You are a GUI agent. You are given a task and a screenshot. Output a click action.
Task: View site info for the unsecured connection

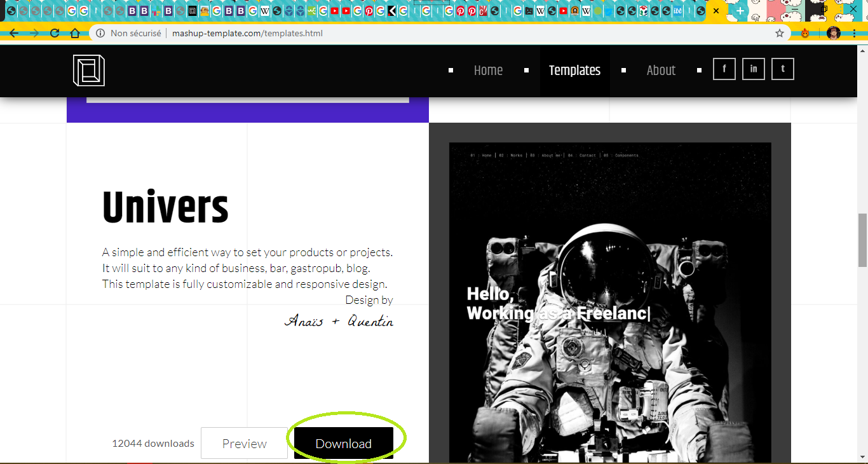pyautogui.click(x=100, y=33)
